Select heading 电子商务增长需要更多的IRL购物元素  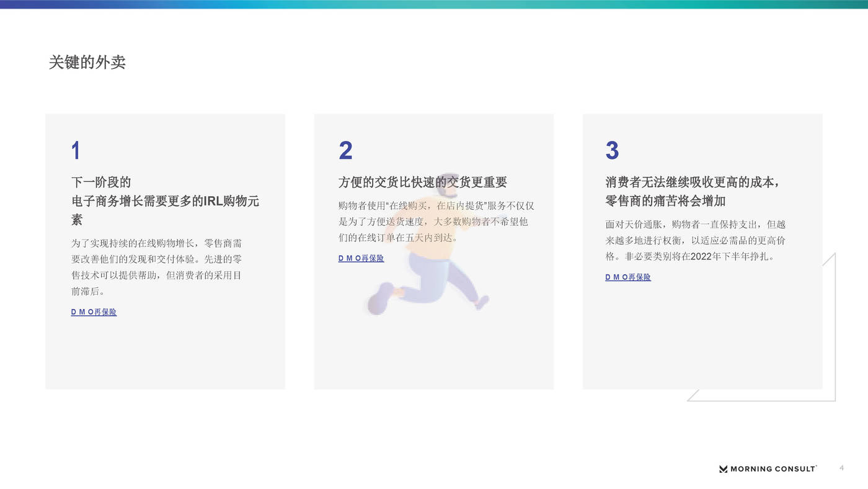pyautogui.click(x=165, y=210)
